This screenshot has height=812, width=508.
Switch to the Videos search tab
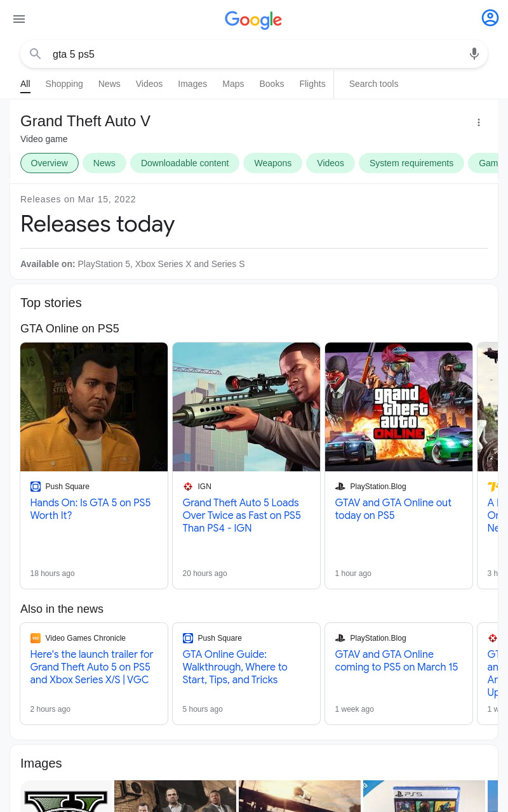[149, 84]
